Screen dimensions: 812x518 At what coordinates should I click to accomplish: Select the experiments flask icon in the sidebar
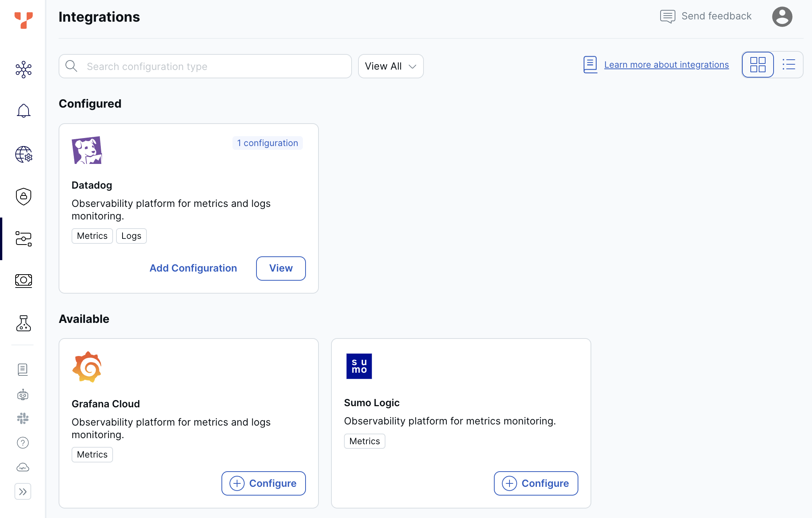point(23,324)
